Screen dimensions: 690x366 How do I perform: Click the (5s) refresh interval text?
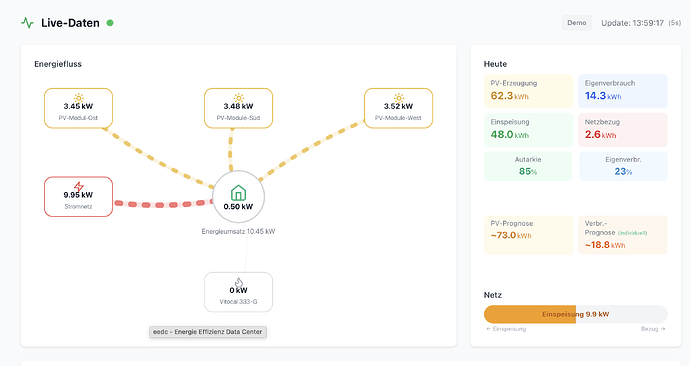point(675,23)
